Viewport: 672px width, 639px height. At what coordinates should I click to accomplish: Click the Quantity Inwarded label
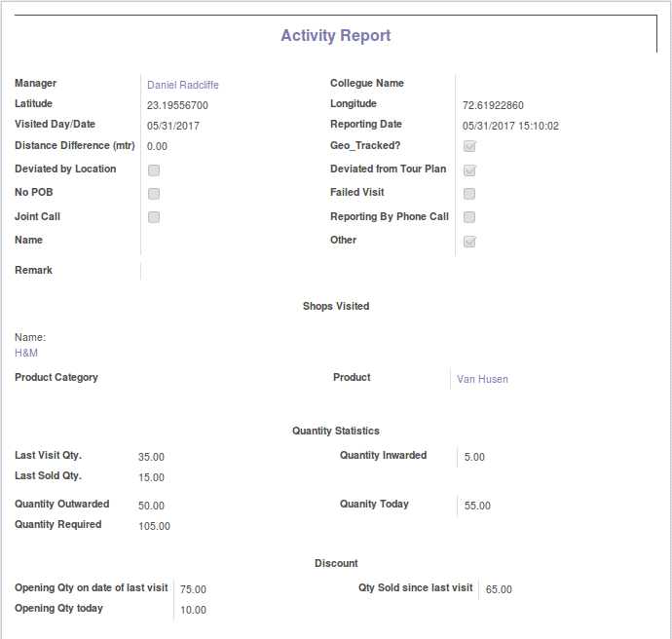click(x=383, y=455)
